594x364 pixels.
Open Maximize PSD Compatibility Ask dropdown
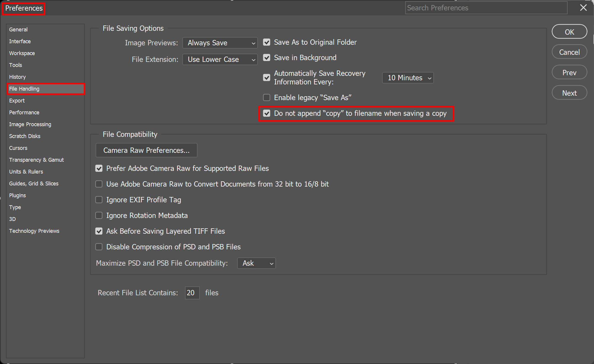[x=256, y=263]
